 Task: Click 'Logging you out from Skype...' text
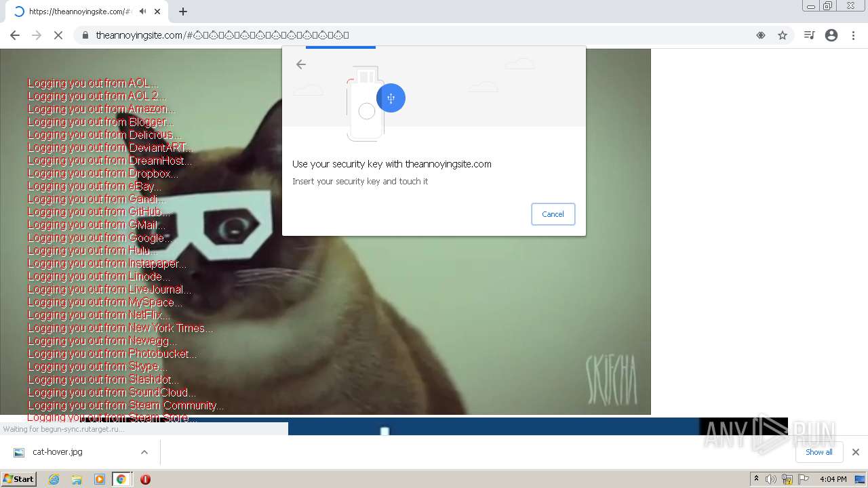[x=96, y=367]
